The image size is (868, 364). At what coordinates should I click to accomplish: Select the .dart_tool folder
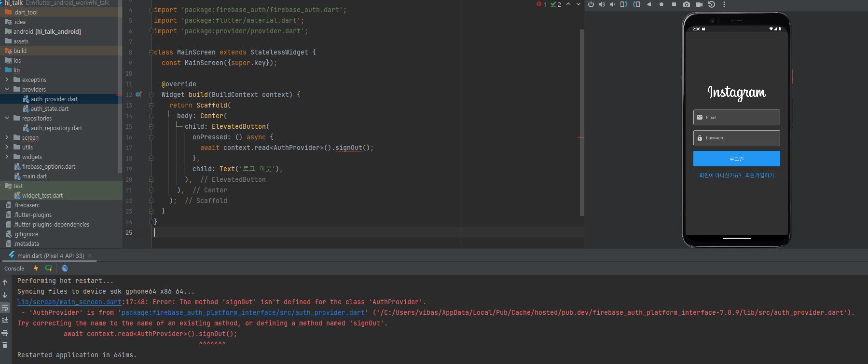[26, 12]
